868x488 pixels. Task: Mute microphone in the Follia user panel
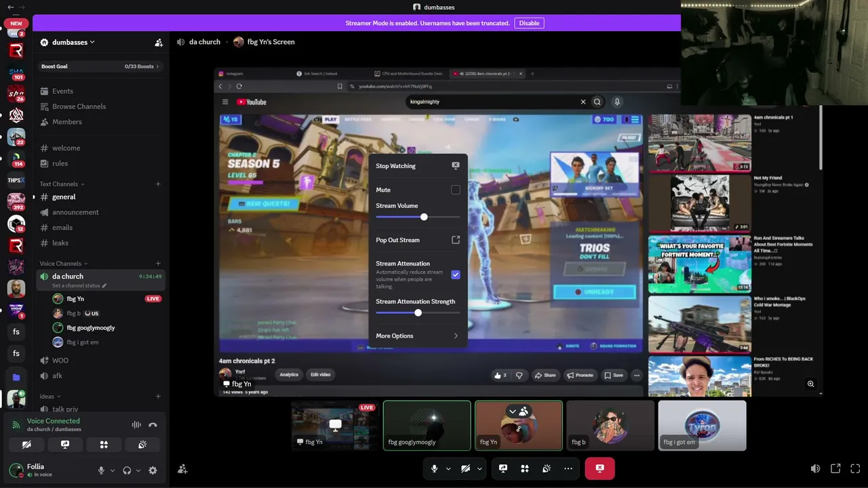coord(101,470)
